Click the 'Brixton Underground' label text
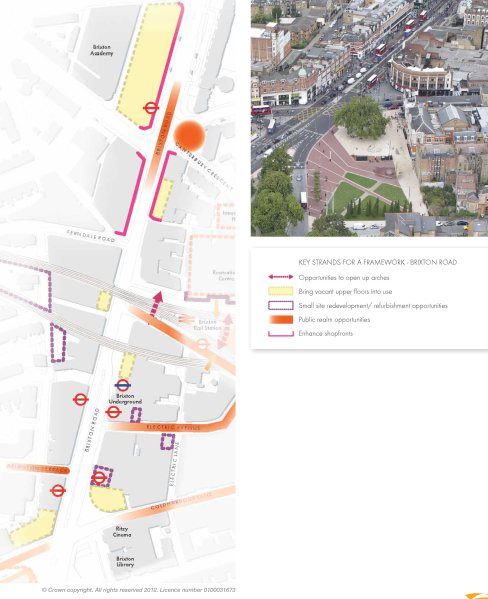The image size is (488, 599). coord(125,399)
